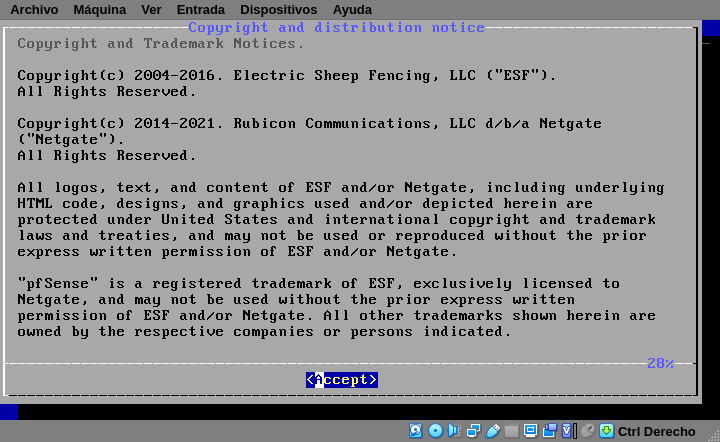Click the Accept button
The height and width of the screenshot is (442, 720).
tap(342, 380)
